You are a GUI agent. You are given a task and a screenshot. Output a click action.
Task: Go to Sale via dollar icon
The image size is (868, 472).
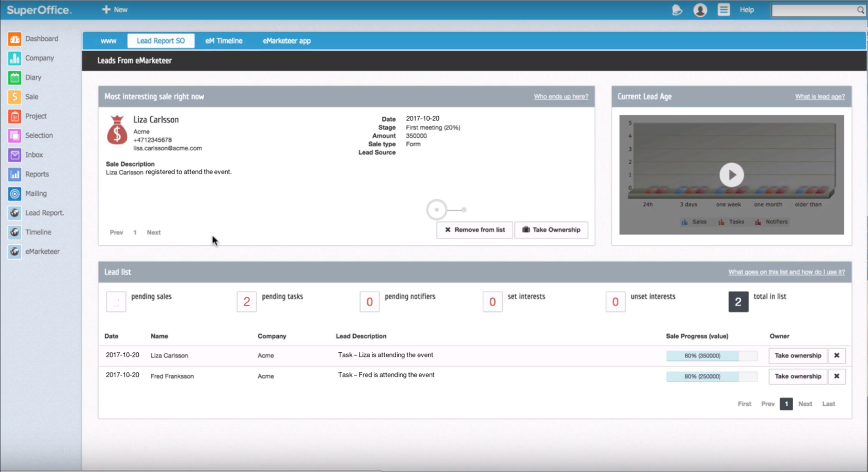tap(14, 97)
